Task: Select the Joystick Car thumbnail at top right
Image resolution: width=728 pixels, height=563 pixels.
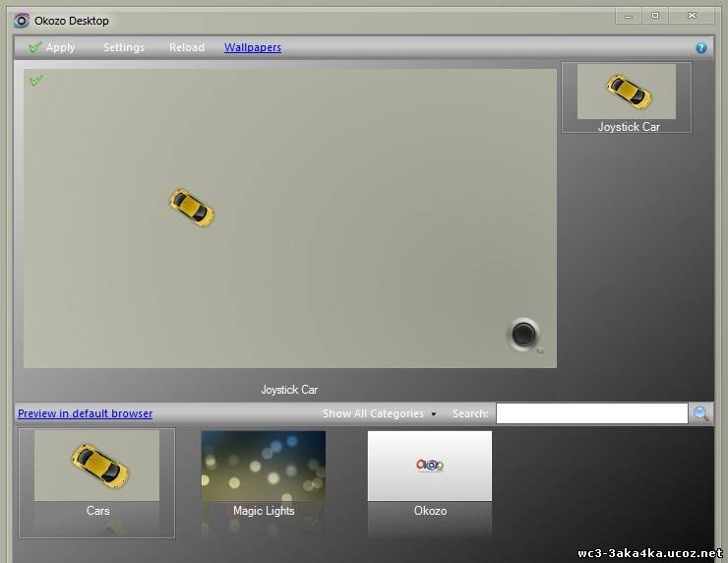Action: tap(627, 97)
